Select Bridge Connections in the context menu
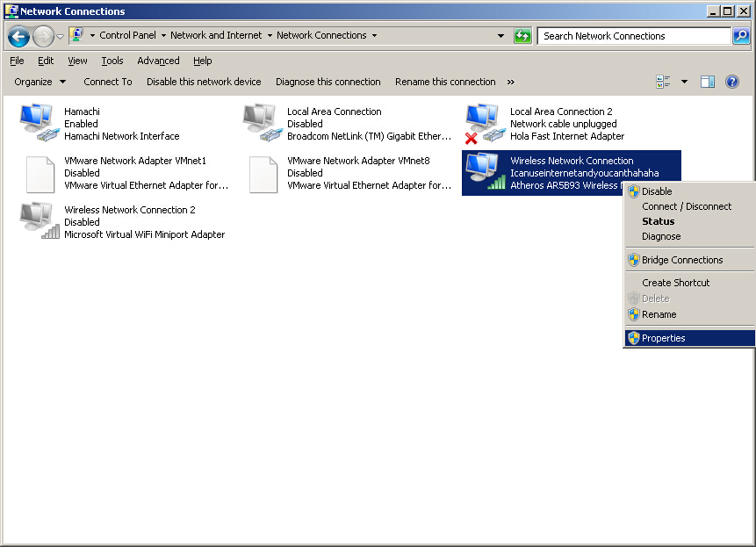This screenshot has width=756, height=547. [x=681, y=260]
